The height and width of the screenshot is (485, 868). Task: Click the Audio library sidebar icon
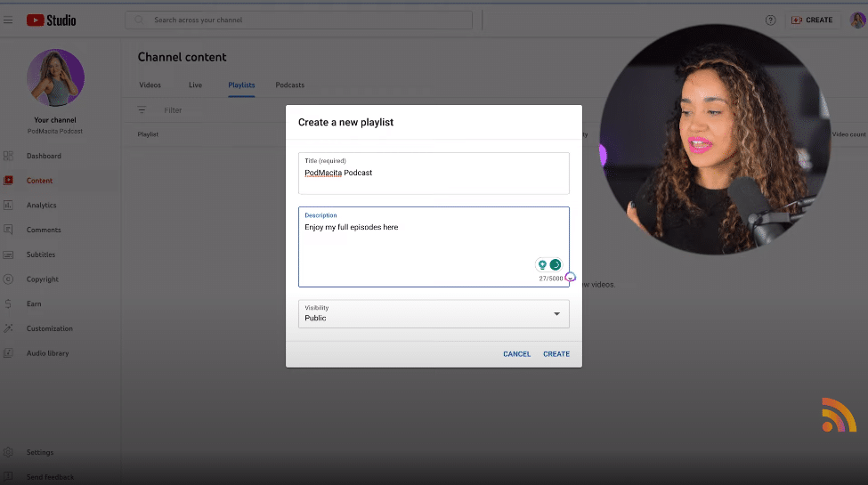(8, 353)
